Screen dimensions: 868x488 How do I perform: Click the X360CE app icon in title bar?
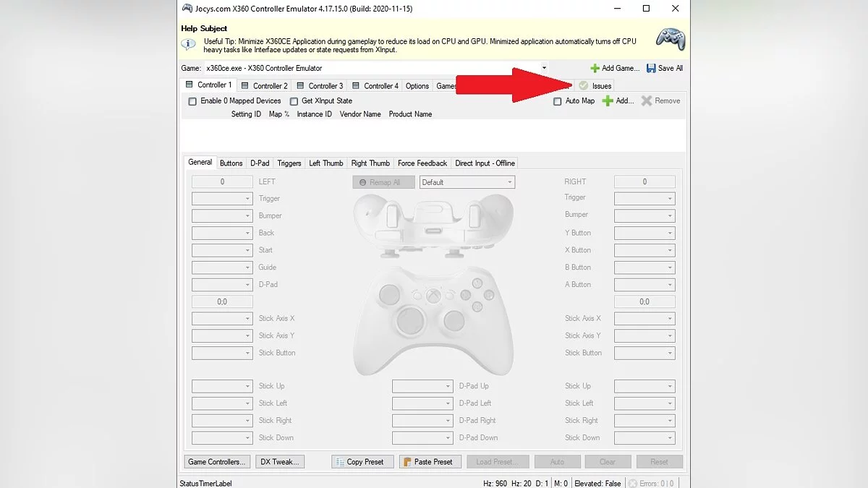pos(187,8)
